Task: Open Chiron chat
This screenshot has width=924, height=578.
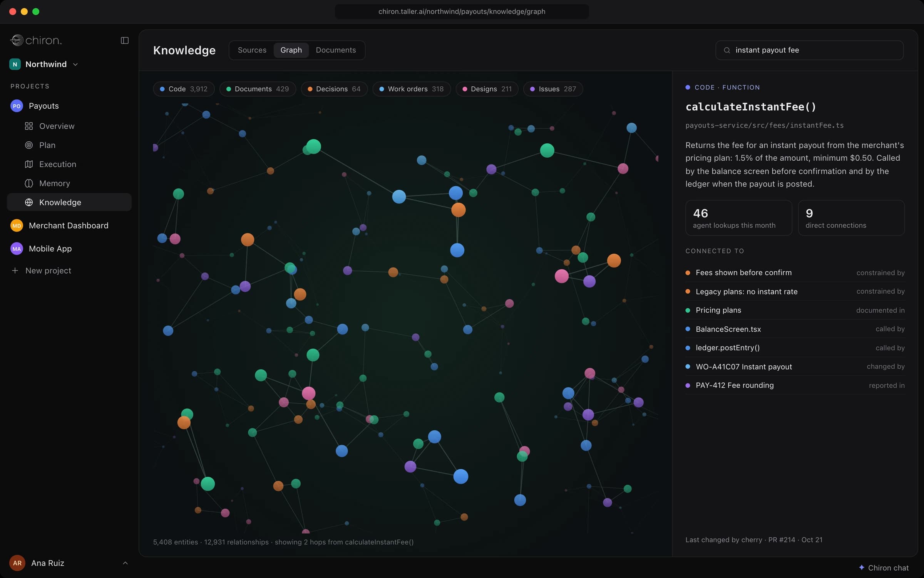Action: click(x=884, y=568)
